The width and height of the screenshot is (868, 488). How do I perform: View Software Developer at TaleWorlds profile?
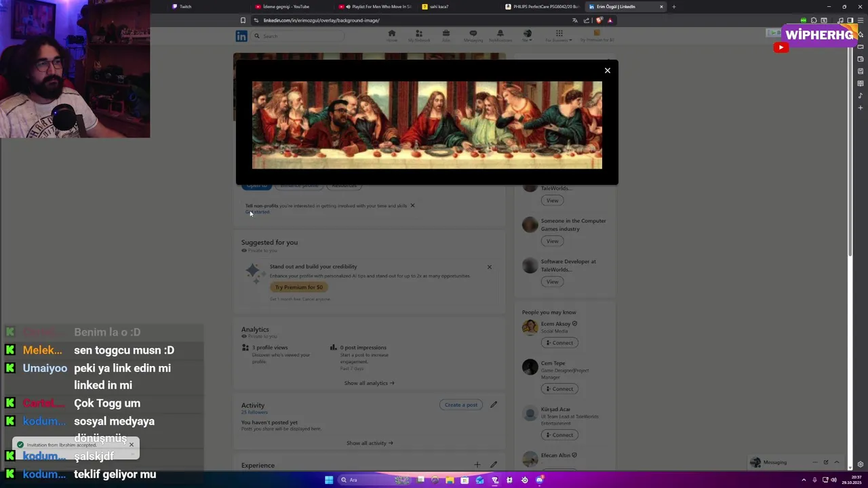coord(553,282)
